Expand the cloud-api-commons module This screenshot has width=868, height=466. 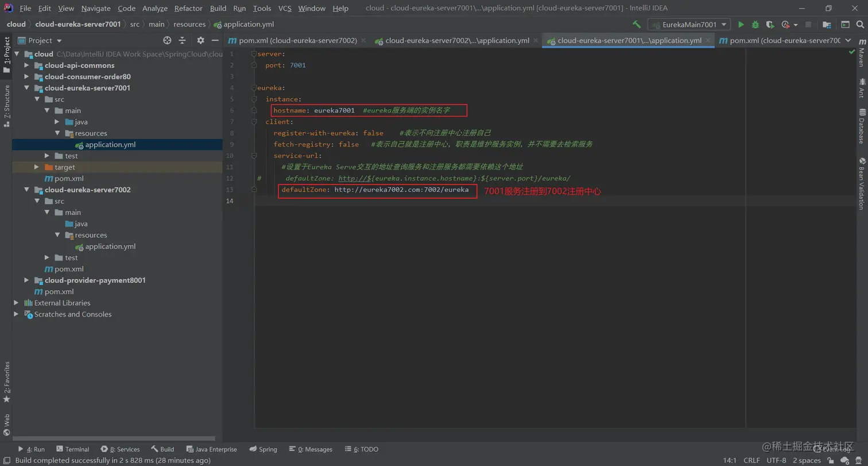(26, 66)
